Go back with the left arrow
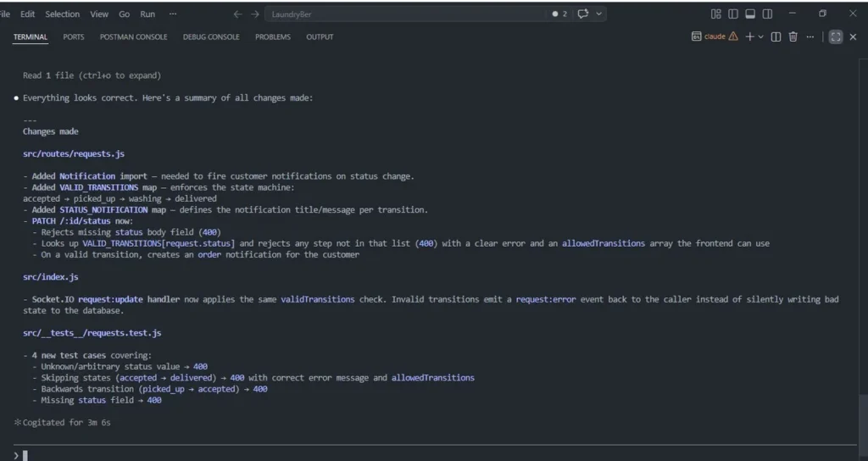 tap(237, 14)
